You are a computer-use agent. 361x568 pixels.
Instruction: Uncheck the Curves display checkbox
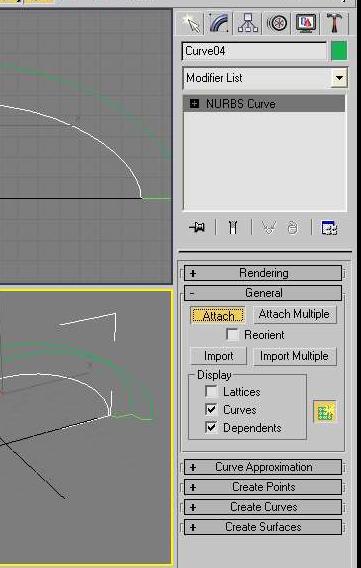[211, 410]
